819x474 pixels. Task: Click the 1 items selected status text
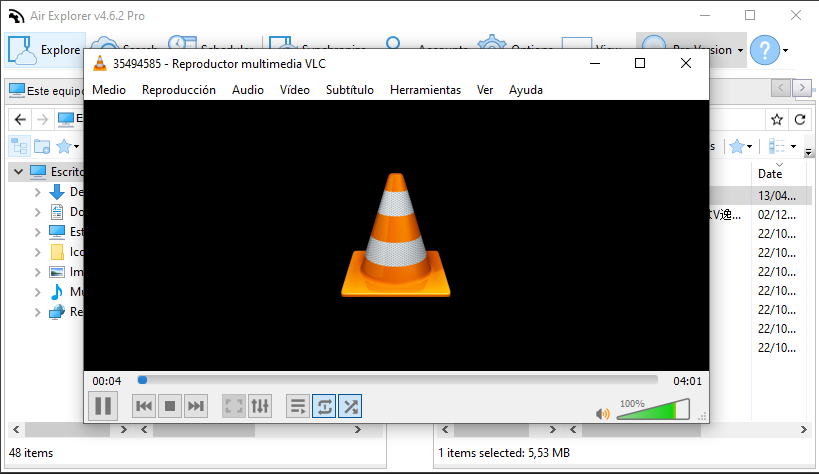click(x=504, y=453)
